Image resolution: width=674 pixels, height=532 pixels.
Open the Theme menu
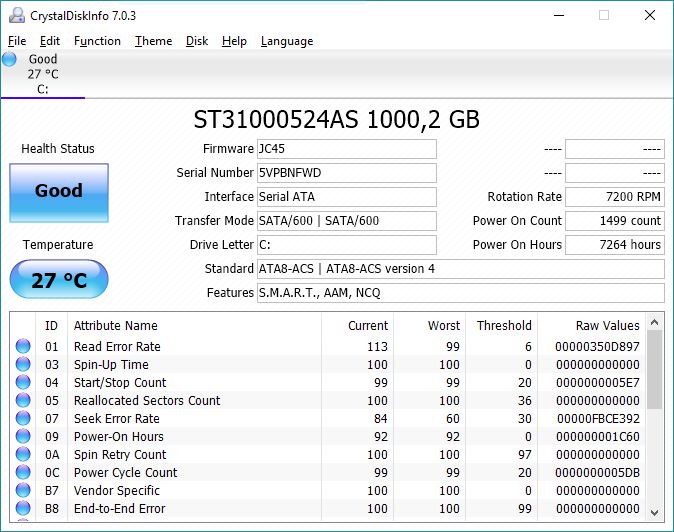tap(153, 41)
